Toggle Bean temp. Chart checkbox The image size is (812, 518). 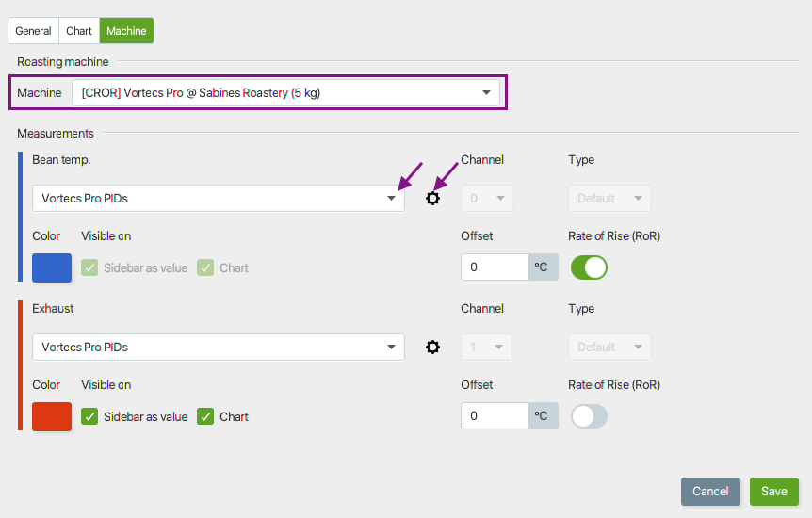tap(205, 267)
